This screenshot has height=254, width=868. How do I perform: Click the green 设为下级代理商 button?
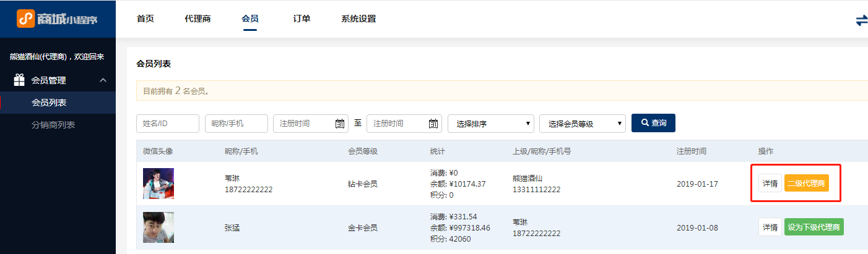814,227
